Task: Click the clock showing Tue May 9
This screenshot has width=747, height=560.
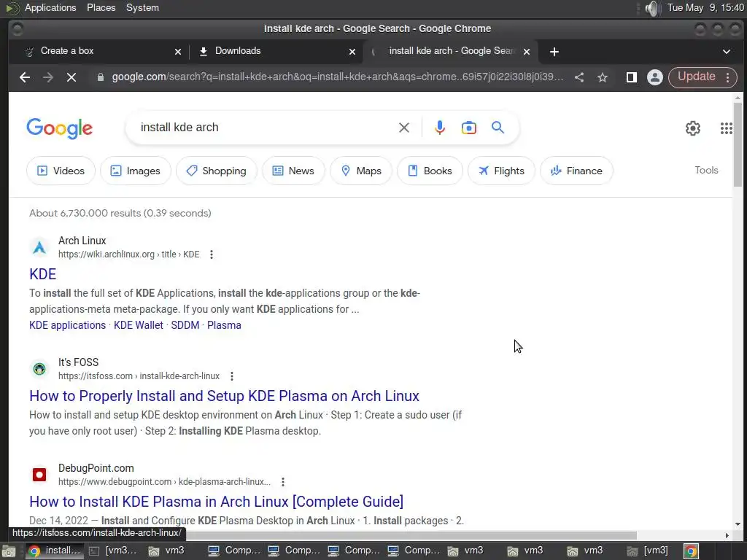Action: [x=705, y=7]
